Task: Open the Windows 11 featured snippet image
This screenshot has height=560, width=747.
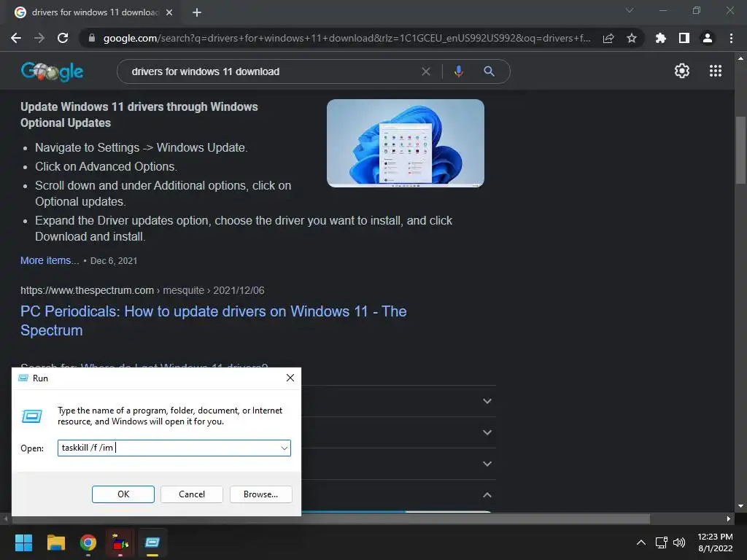Action: pos(406,144)
